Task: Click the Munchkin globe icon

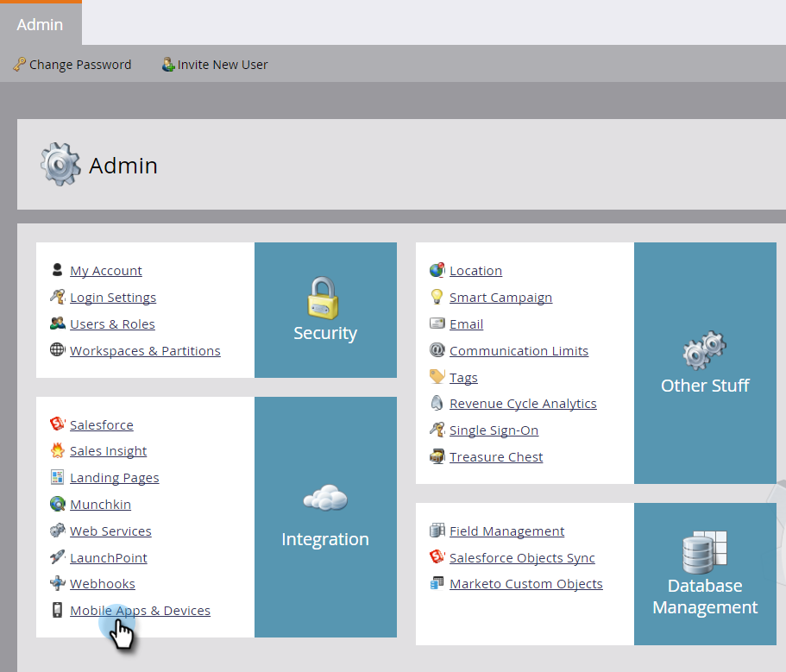Action: click(x=58, y=504)
